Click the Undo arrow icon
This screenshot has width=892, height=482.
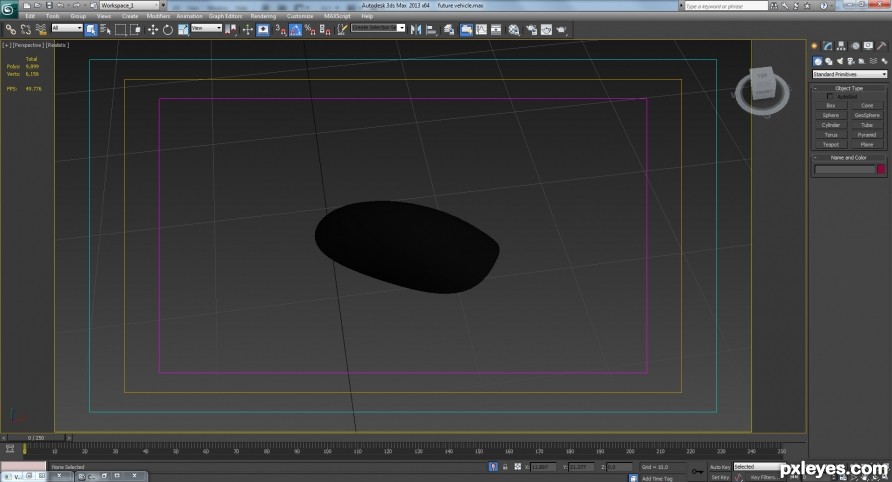point(60,5)
